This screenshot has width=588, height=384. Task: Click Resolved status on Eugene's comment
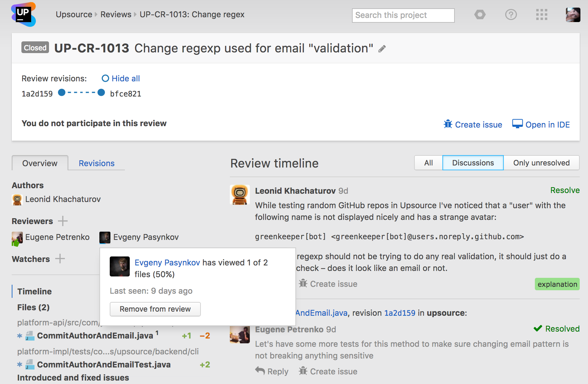point(562,329)
